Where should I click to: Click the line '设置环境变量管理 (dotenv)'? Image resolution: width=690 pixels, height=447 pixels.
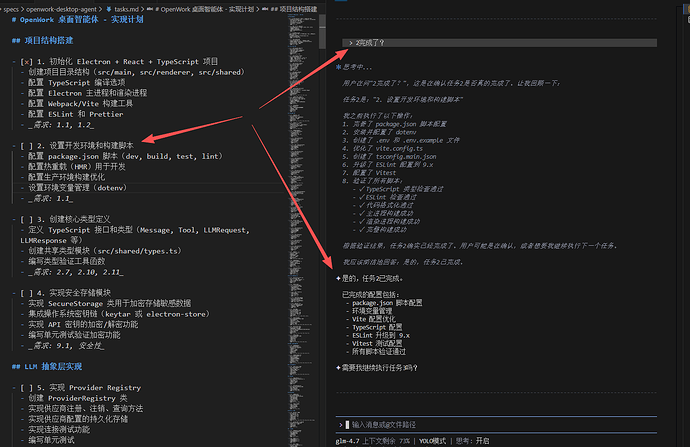78,188
